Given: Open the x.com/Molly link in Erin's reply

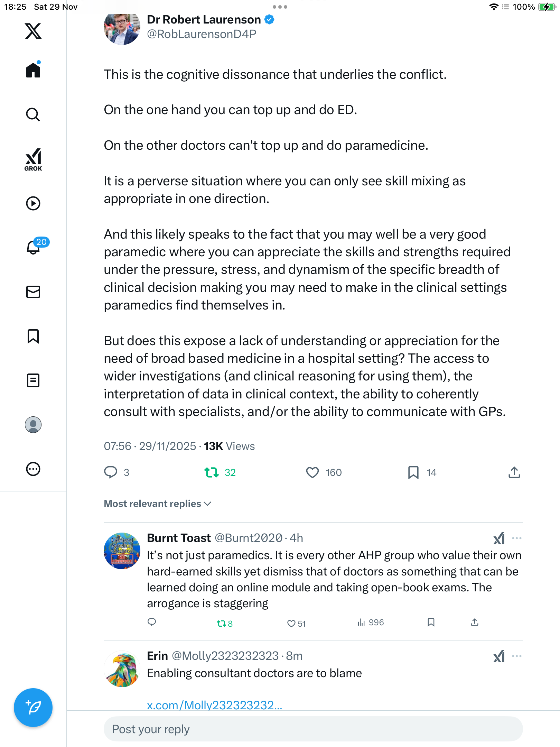Looking at the screenshot, I should click(214, 705).
